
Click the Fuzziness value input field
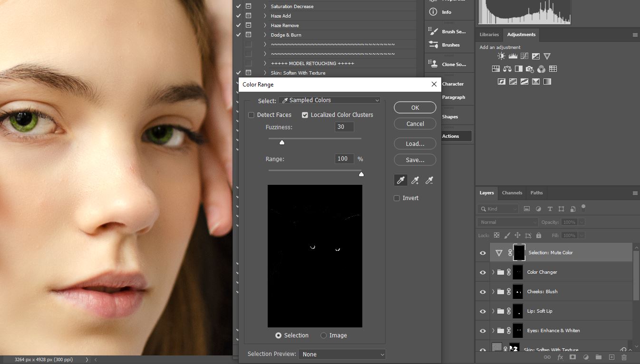pyautogui.click(x=344, y=127)
